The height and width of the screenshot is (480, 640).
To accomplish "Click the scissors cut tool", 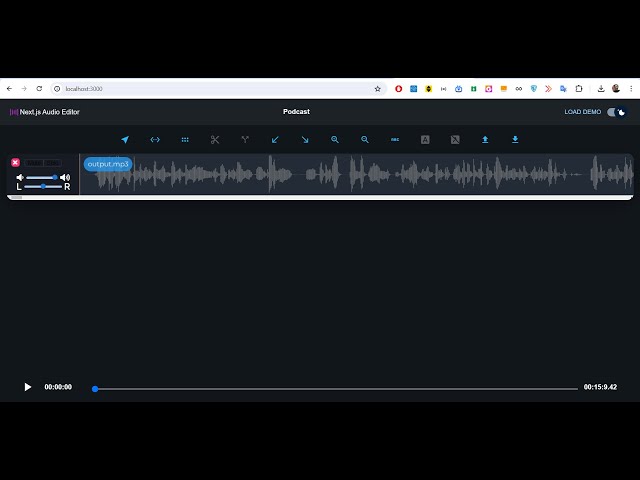I will coord(215,140).
